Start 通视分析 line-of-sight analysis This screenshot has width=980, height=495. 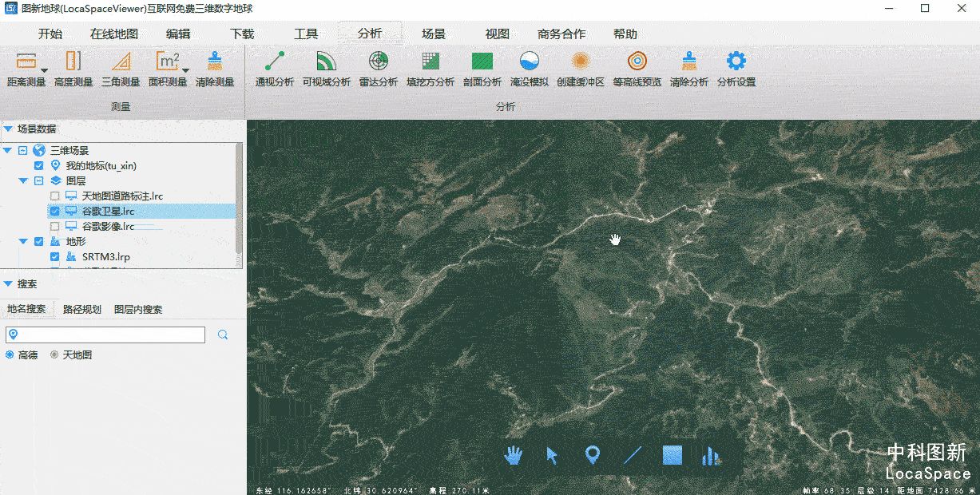(x=275, y=69)
